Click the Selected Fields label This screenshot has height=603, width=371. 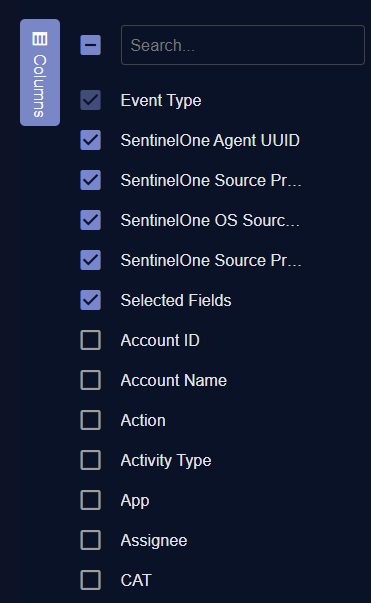[x=176, y=300]
